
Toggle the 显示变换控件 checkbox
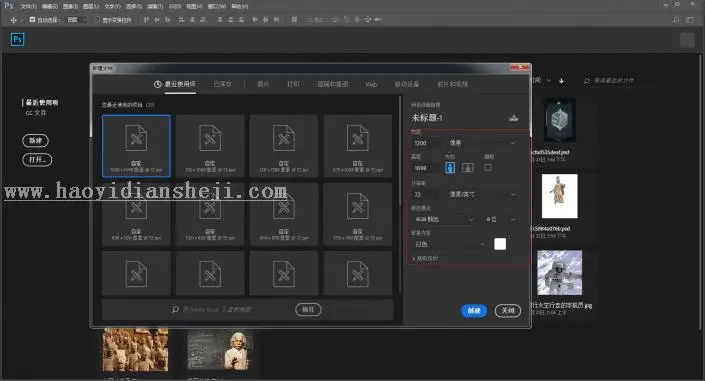click(97, 20)
